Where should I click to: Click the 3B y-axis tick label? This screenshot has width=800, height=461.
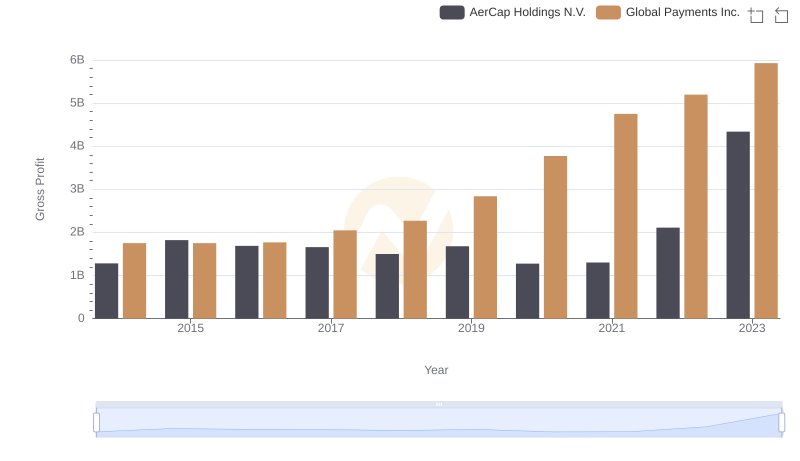[x=77, y=189]
